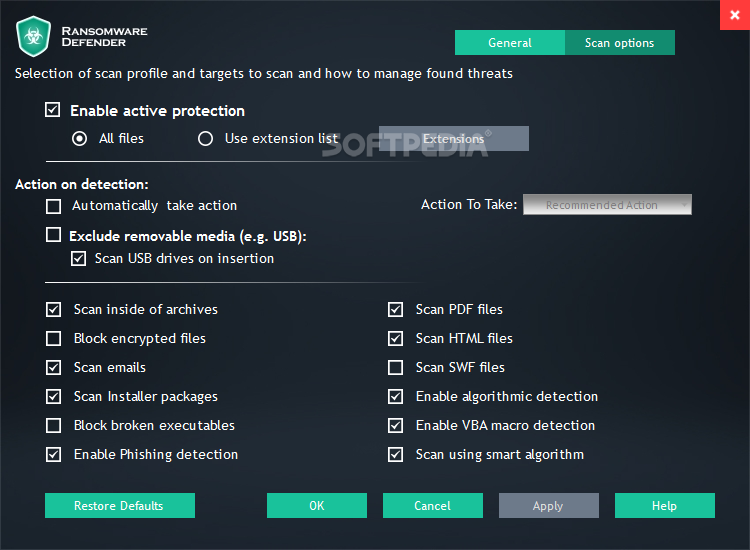Expand the Action To Take dropdown

pos(607,205)
